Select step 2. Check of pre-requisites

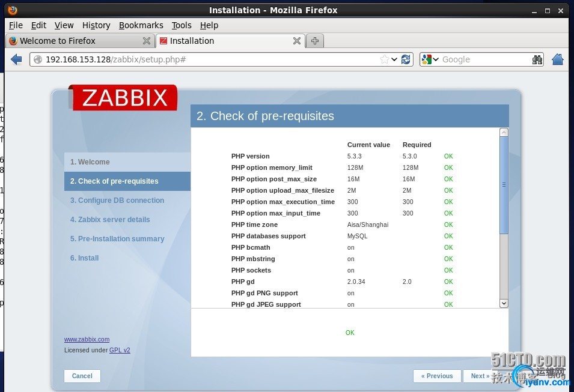pos(127,181)
